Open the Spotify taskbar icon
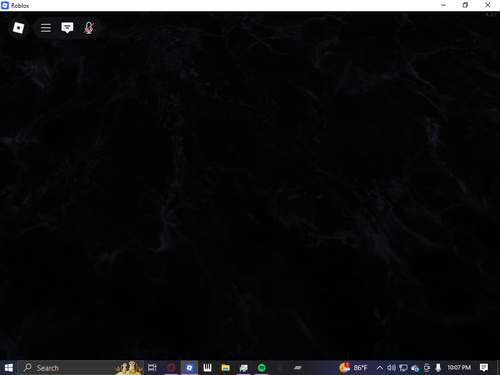 (262, 368)
